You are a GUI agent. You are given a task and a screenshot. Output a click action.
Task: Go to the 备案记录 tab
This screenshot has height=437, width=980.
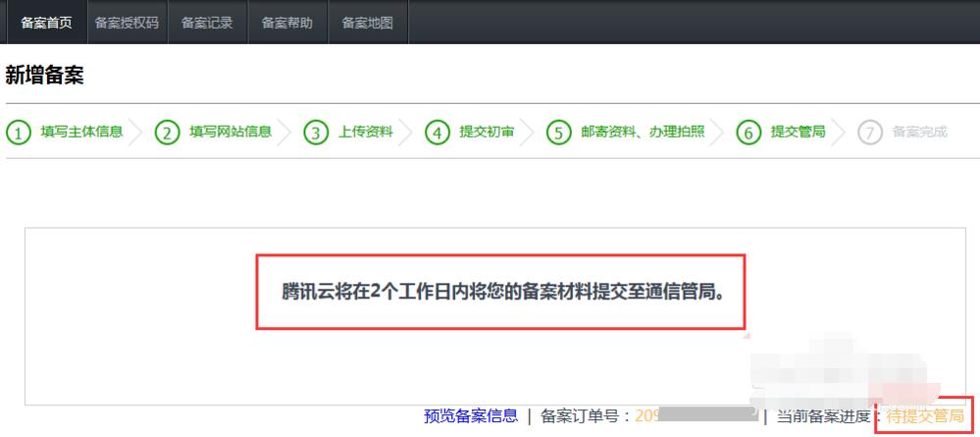coord(207,23)
